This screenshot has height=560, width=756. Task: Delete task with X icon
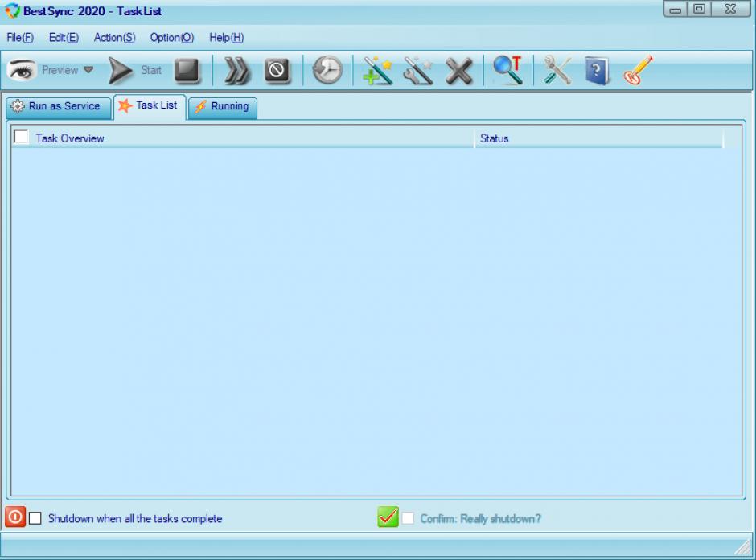pos(459,72)
